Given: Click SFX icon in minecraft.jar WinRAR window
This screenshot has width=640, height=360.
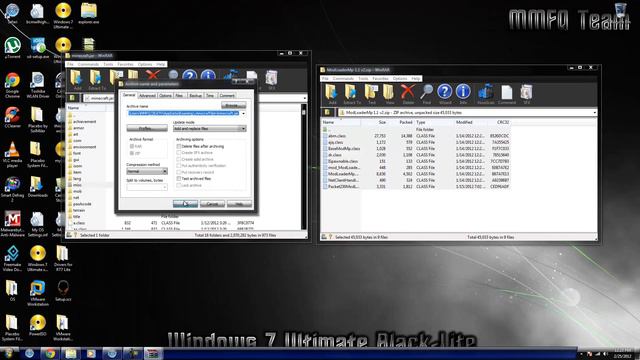Looking at the screenshot, I should pos(271,78).
